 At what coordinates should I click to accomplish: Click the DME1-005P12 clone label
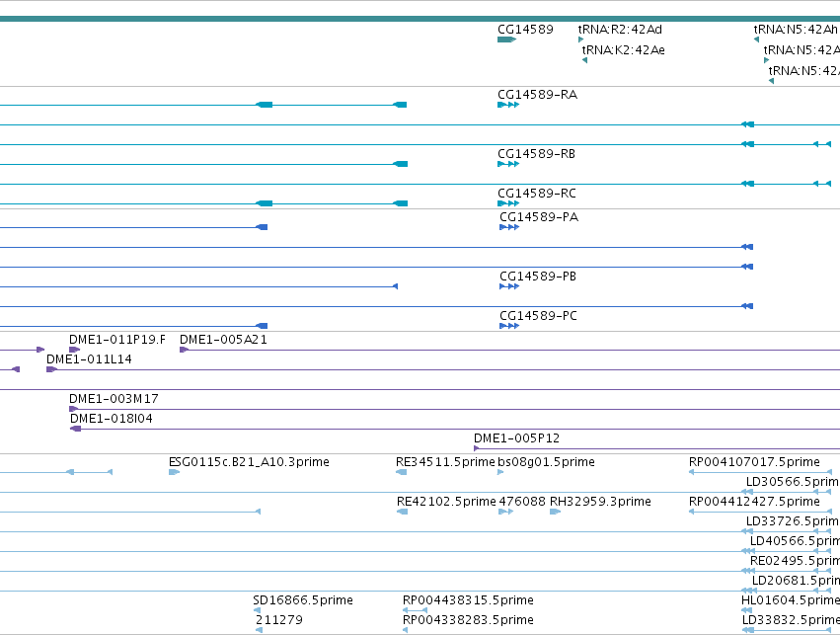point(516,438)
